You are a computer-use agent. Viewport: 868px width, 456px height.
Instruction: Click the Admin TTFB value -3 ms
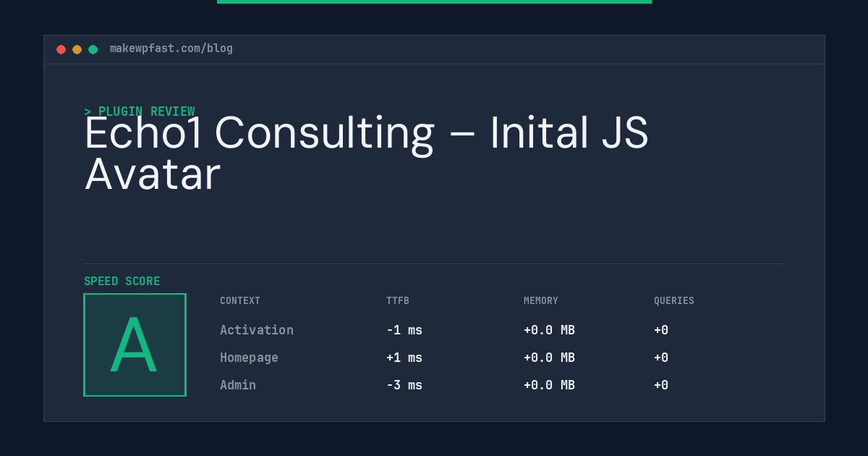[404, 385]
